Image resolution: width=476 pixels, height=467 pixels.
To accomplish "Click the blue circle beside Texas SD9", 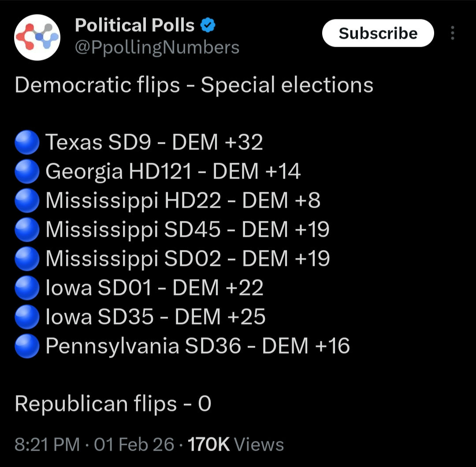I will coord(27,142).
